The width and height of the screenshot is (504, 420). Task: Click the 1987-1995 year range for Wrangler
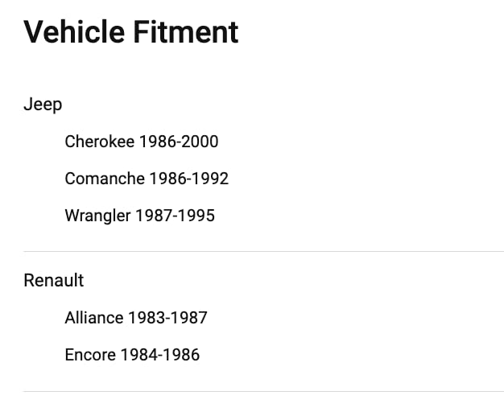176,216
